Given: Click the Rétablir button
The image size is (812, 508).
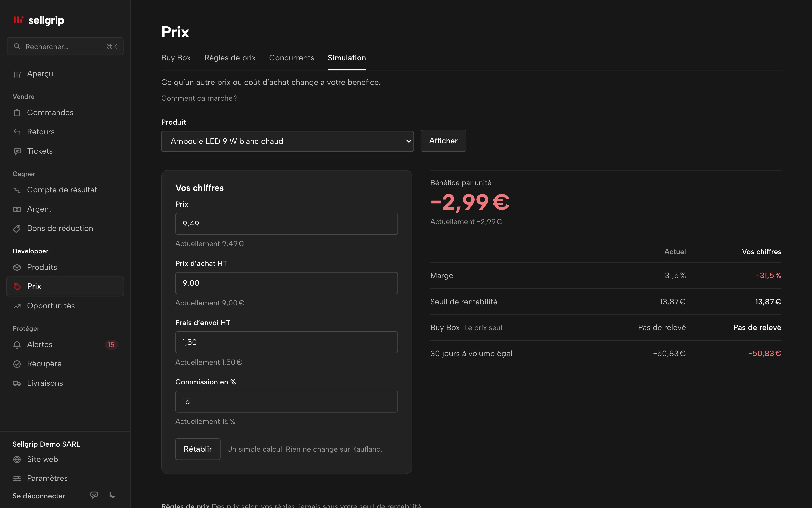Looking at the screenshot, I should click(198, 449).
